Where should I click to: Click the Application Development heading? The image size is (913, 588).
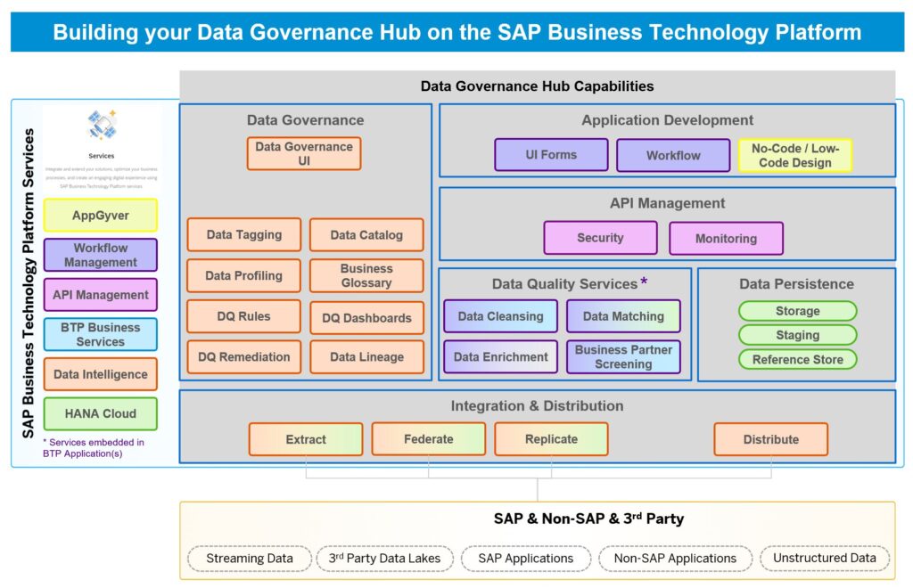[667, 120]
